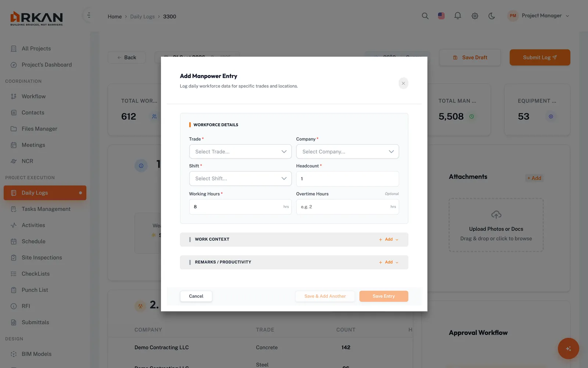Open the Select Trade dropdown
Screen dimensions: 588x368
tap(240, 152)
